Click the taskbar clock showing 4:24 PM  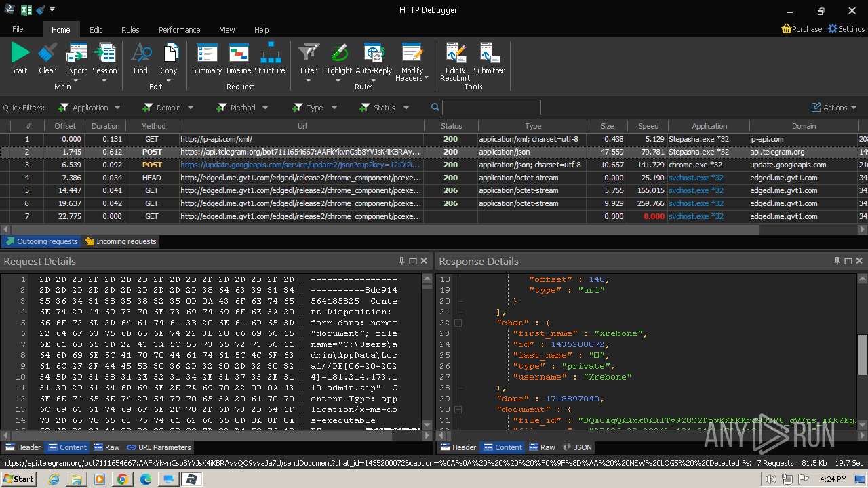[x=831, y=479]
